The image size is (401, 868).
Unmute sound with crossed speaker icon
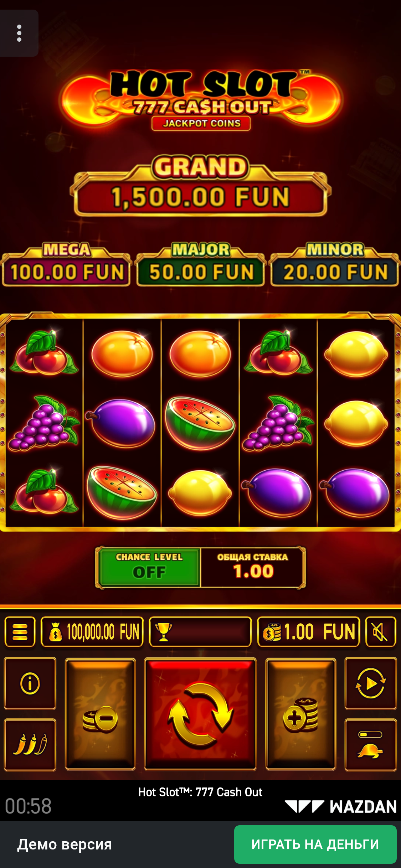(381, 632)
